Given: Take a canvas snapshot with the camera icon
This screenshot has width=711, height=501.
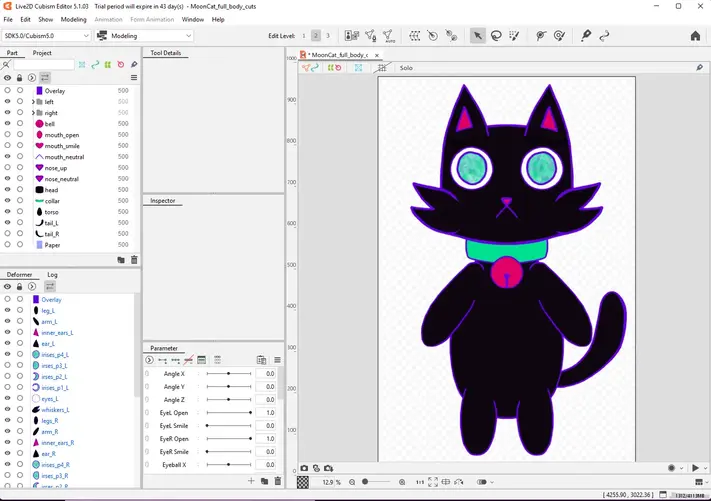Looking at the screenshot, I should (x=304, y=468).
